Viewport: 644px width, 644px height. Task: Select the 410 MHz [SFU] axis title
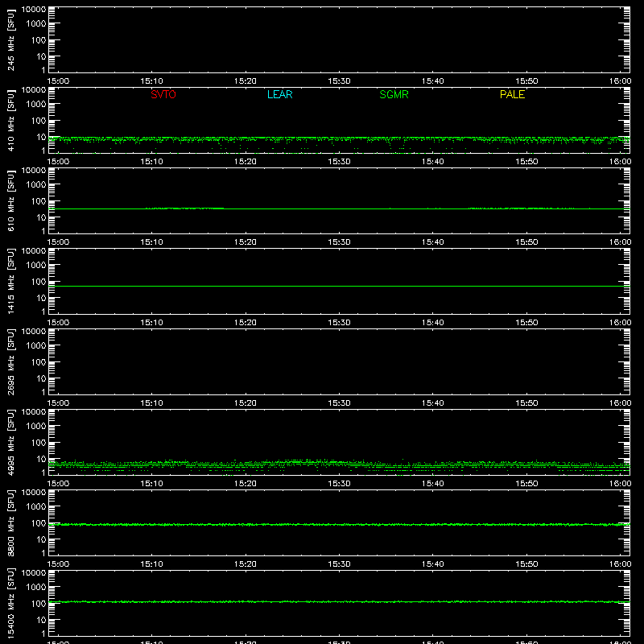[10, 120]
